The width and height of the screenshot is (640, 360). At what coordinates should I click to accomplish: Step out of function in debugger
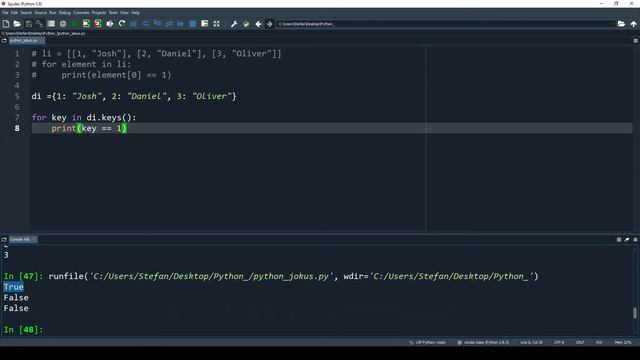169,24
